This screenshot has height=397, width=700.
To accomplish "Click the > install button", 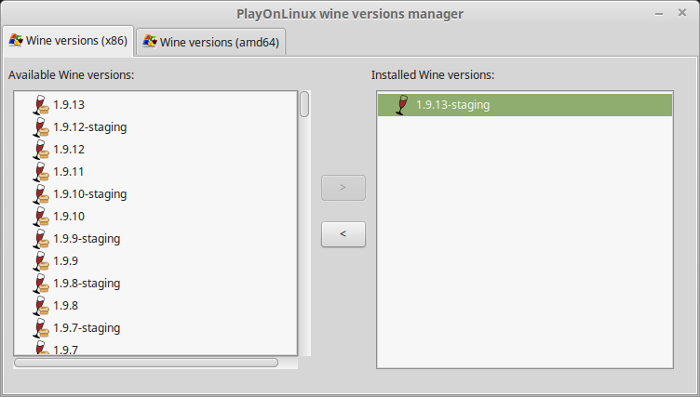I will (343, 188).
